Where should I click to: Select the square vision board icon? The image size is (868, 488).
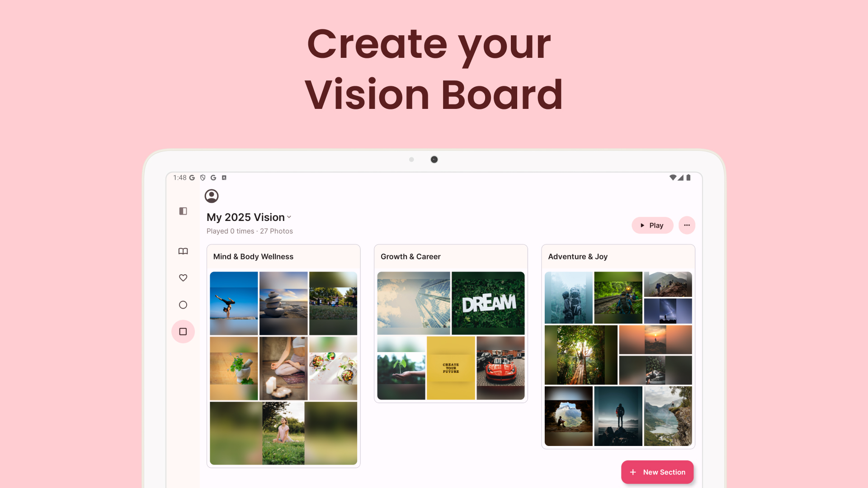point(183,332)
